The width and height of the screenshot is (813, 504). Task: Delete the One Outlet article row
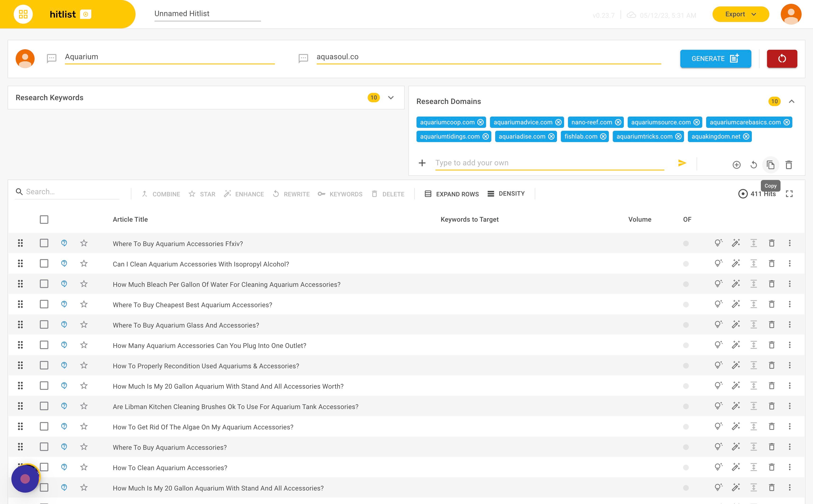click(771, 345)
